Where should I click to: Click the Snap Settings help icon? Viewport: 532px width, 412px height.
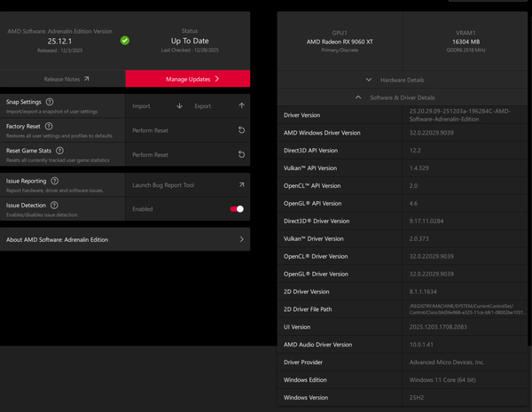(x=50, y=102)
